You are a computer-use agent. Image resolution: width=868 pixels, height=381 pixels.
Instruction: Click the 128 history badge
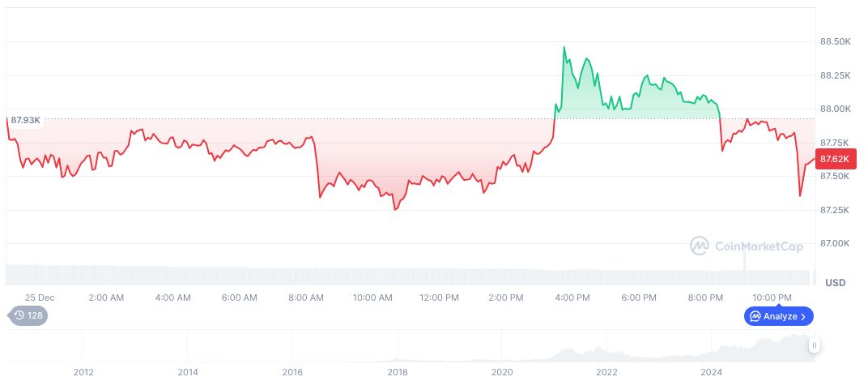tap(28, 315)
